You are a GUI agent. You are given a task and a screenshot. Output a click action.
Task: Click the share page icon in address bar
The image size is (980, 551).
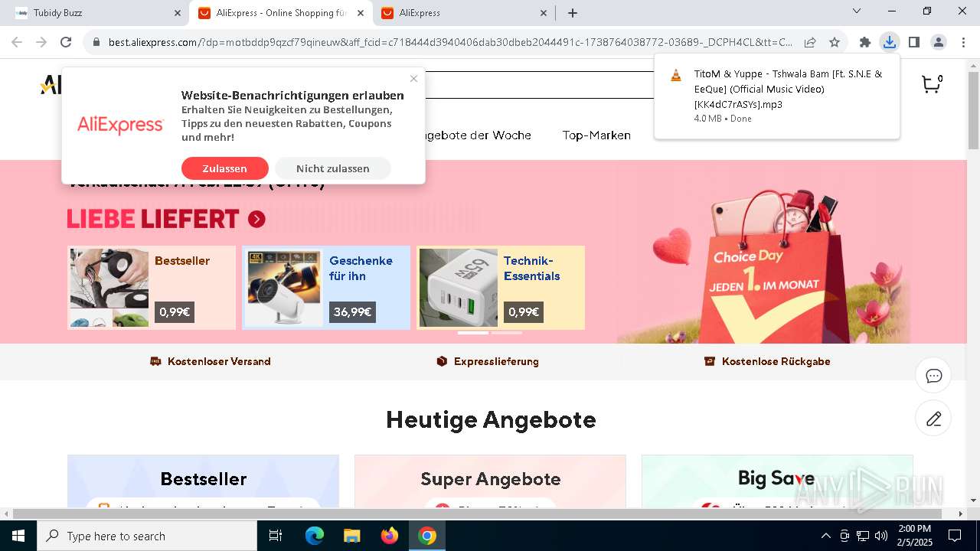(x=810, y=42)
